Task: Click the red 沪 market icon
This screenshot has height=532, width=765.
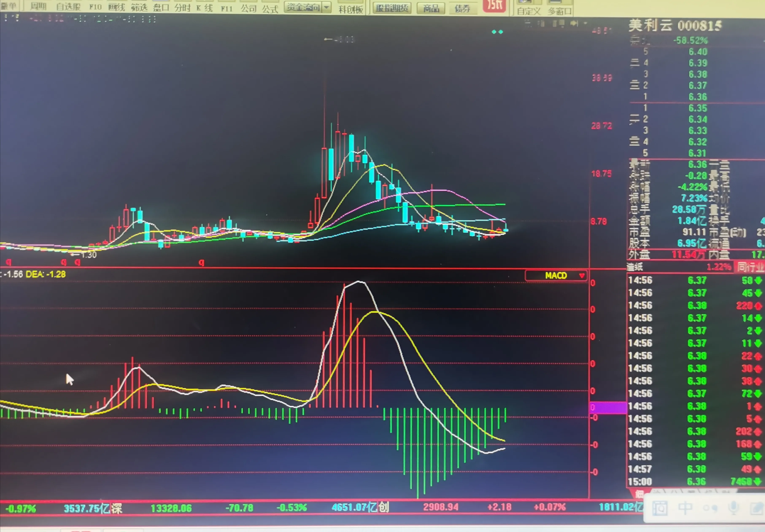Action: (x=494, y=5)
